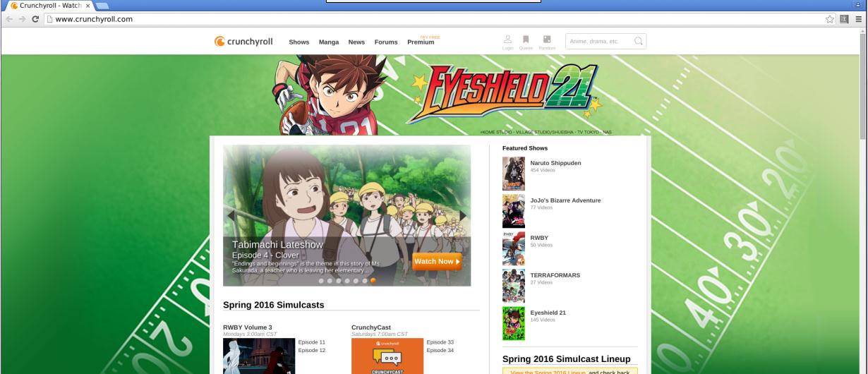Click the Eyeshield 21 featured title link
The height and width of the screenshot is (374, 868).
click(x=548, y=313)
